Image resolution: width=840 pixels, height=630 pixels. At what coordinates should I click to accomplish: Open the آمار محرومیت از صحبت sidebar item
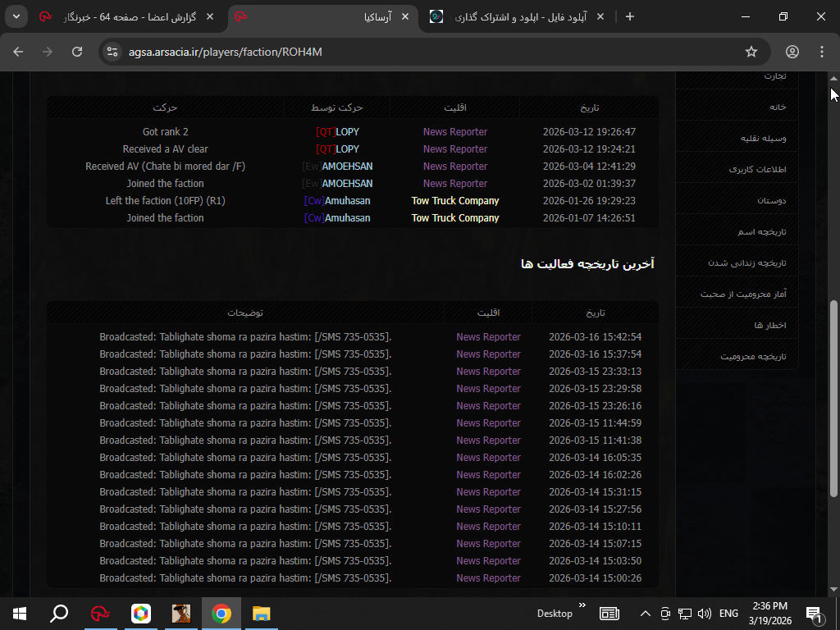pyautogui.click(x=737, y=293)
